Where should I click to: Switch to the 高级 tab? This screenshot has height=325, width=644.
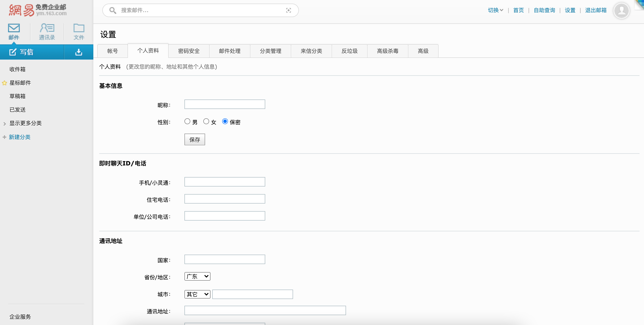pyautogui.click(x=423, y=51)
